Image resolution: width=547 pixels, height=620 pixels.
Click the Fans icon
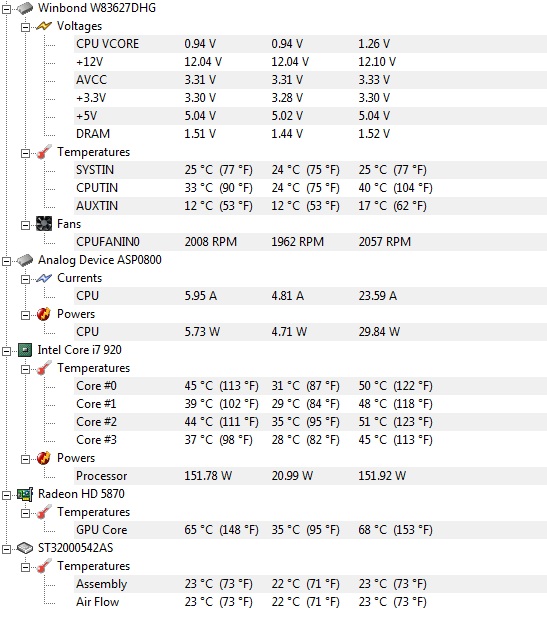pyautogui.click(x=44, y=224)
